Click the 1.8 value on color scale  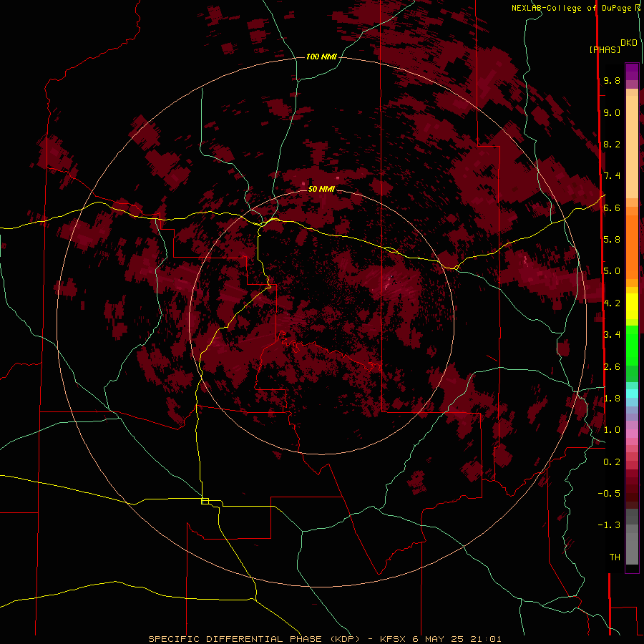(x=612, y=399)
